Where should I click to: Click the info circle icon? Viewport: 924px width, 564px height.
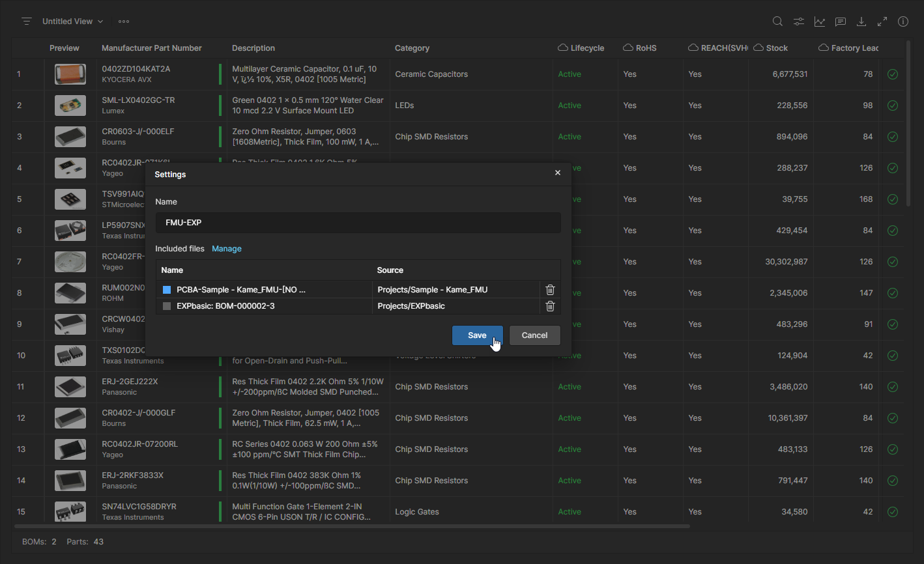[x=903, y=21]
